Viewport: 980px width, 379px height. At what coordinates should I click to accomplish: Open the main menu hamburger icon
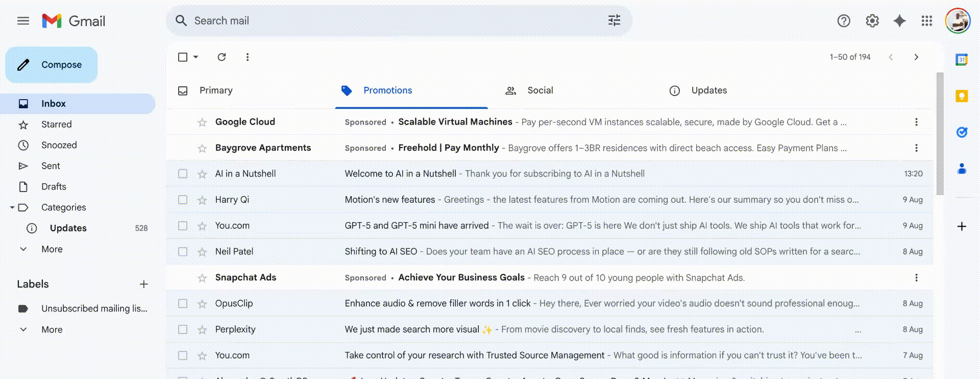click(23, 21)
